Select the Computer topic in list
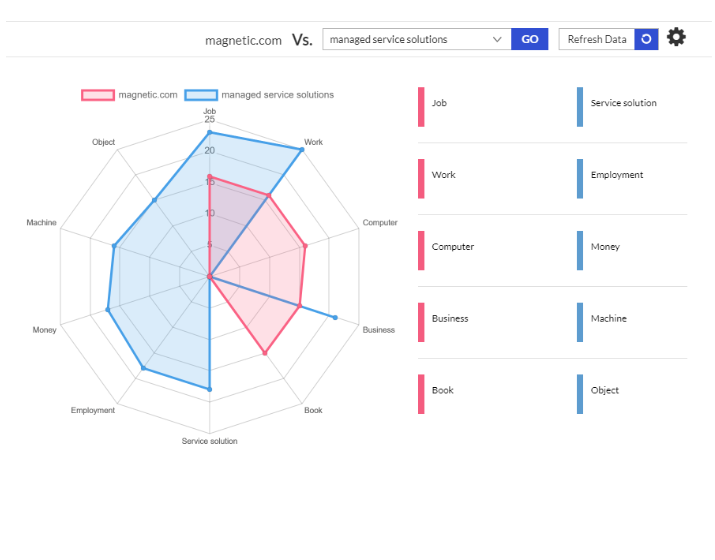This screenshot has height=560, width=715. click(452, 247)
